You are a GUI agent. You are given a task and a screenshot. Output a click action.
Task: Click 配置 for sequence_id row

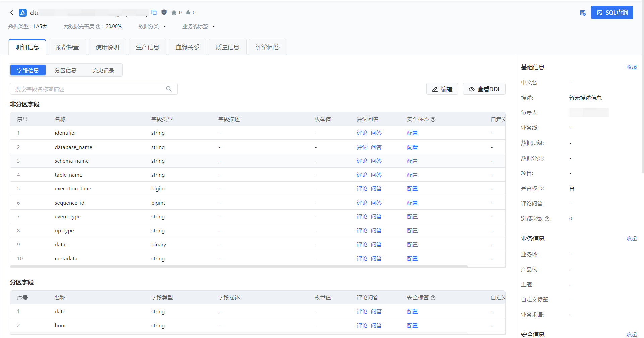pyautogui.click(x=412, y=203)
